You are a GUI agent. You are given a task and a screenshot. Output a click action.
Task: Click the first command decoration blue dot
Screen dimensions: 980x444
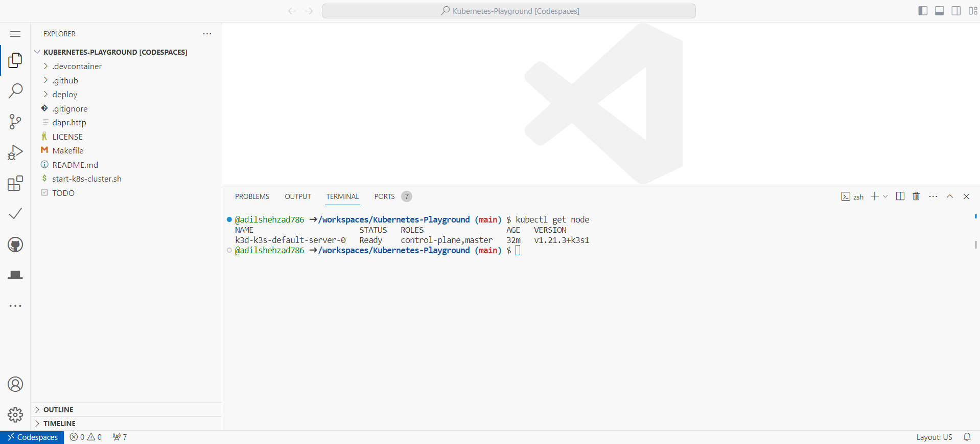pyautogui.click(x=229, y=219)
